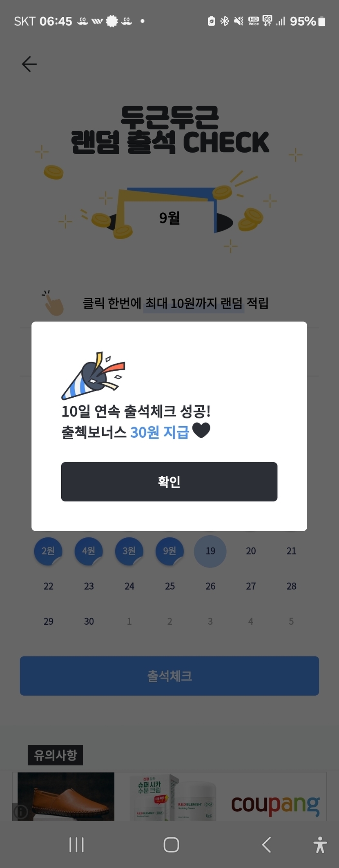Tap the party popper icon in popup
339x868 pixels.
tap(93, 376)
